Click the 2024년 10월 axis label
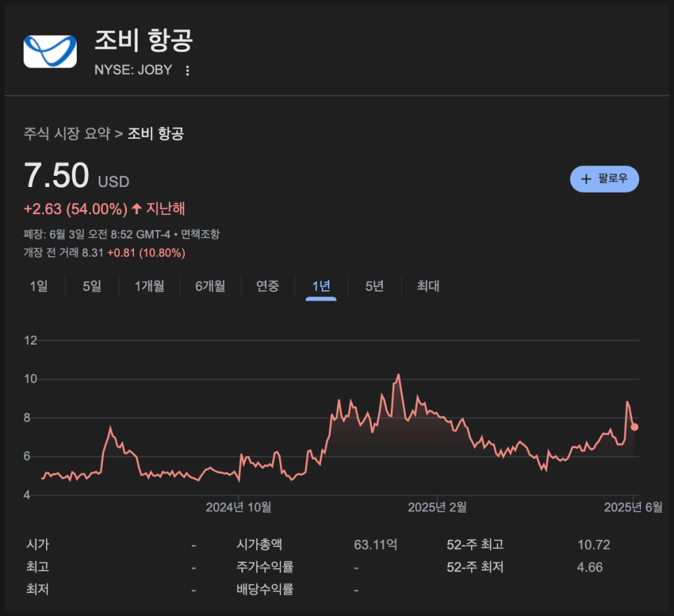 [239, 507]
